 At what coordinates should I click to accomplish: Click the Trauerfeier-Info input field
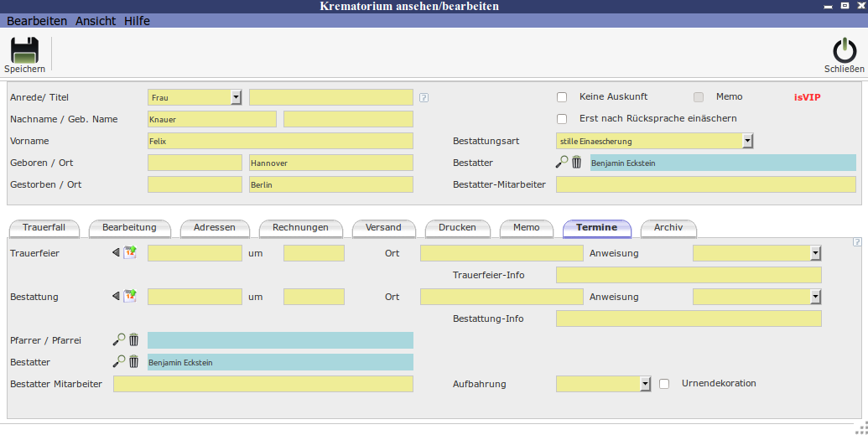coord(689,275)
